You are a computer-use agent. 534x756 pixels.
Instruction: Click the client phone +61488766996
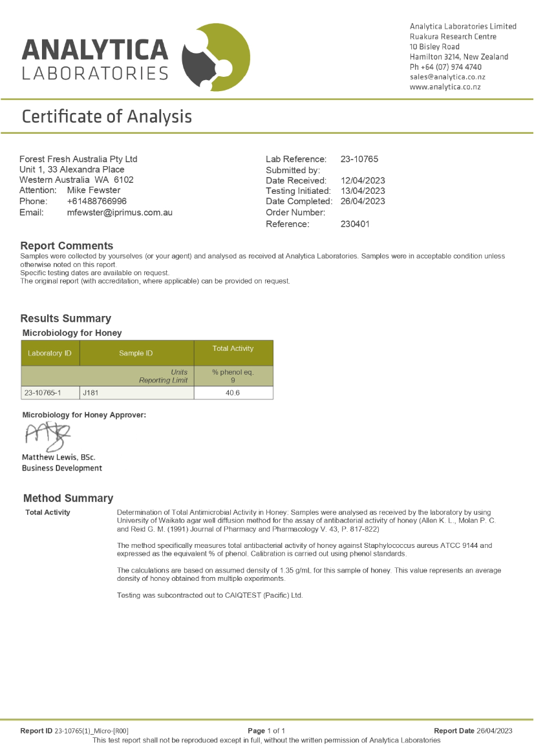pyautogui.click(x=97, y=202)
